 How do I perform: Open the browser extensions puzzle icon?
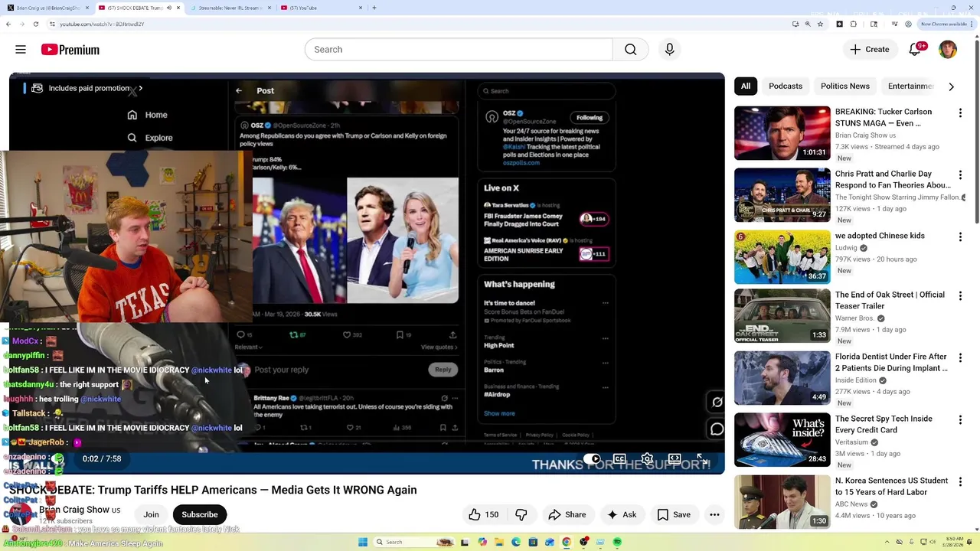853,24
